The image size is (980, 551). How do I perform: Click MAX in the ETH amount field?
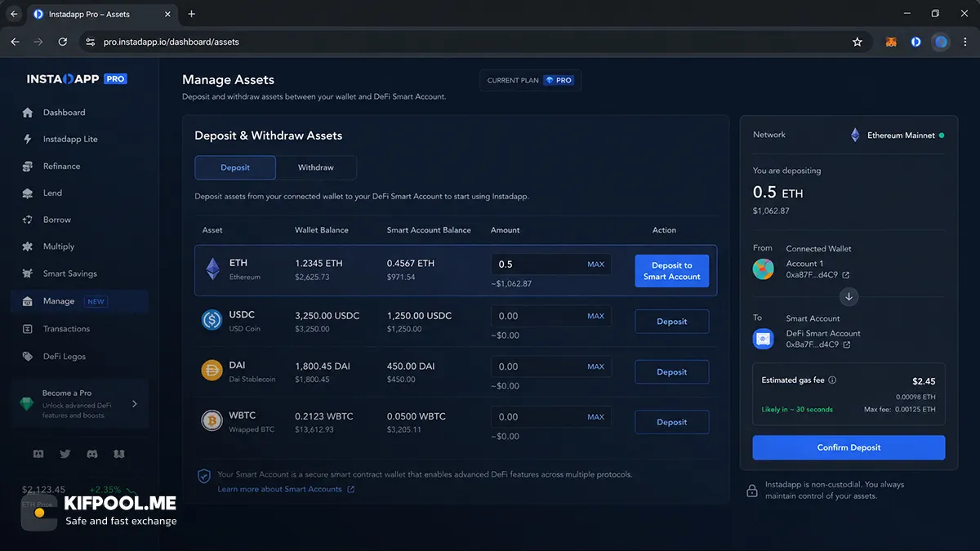point(596,264)
